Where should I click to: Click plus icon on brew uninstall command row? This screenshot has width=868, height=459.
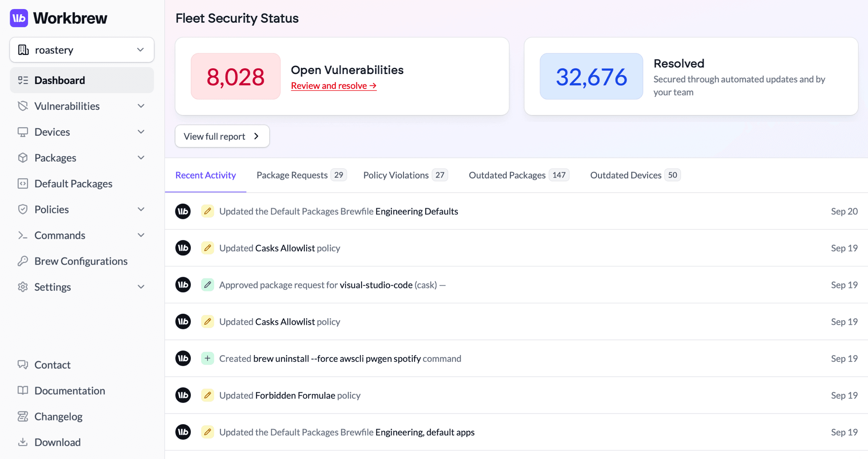coord(207,358)
